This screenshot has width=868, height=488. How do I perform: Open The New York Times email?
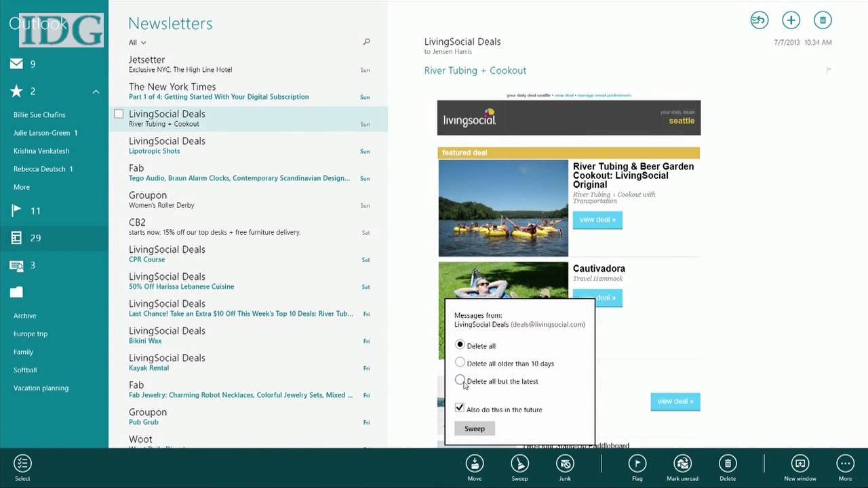[x=248, y=91]
